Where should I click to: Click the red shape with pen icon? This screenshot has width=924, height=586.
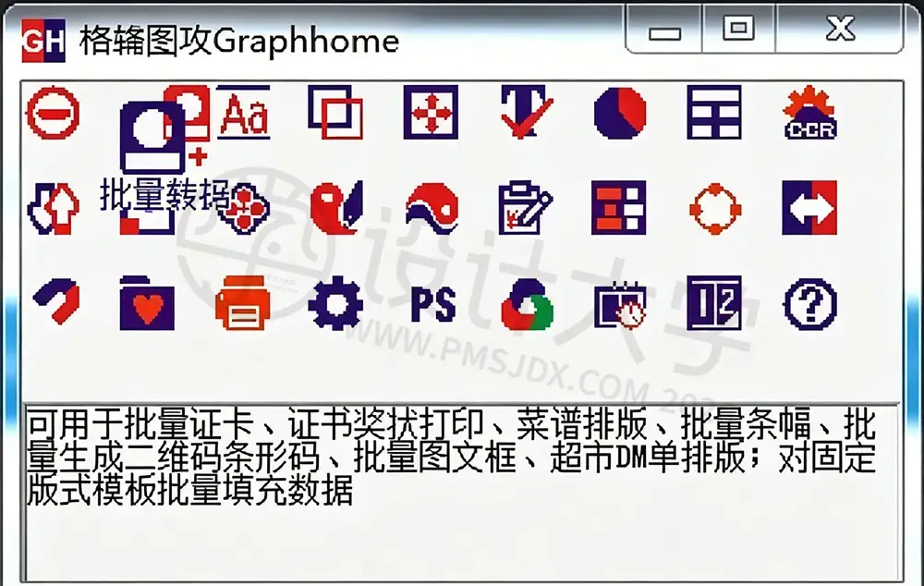[336, 208]
